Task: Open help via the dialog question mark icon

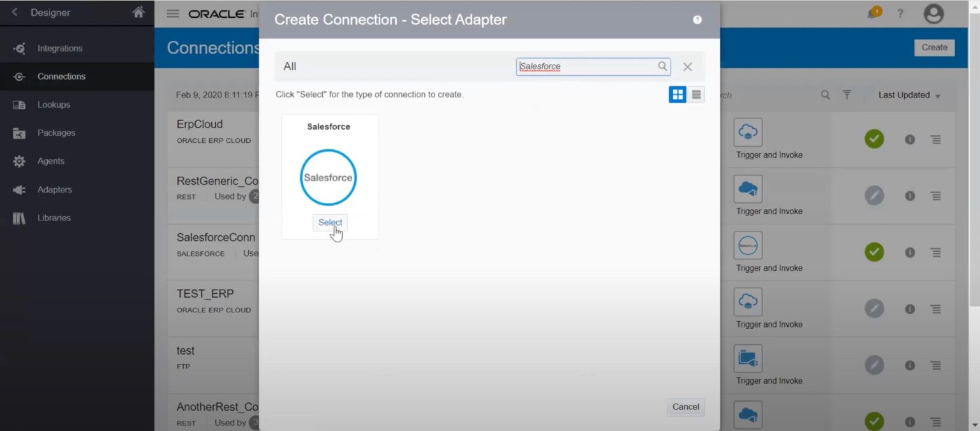Action: 697,20
